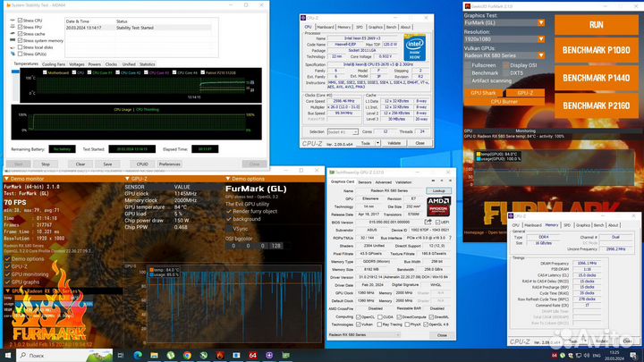Click the Lookup button in GPU-Z
This screenshot has height=362, width=644.
coord(438,191)
